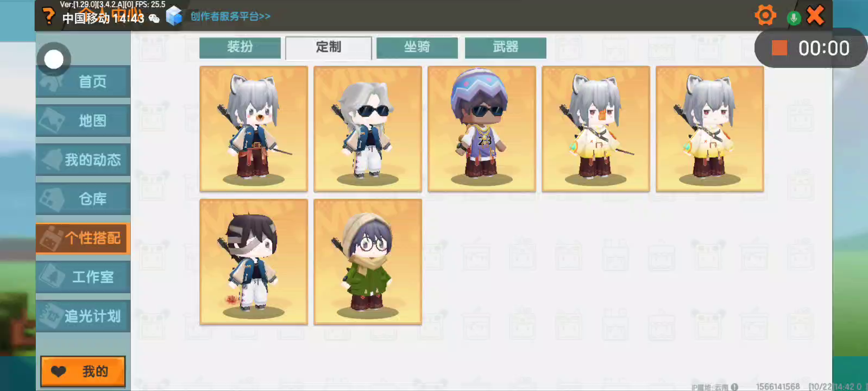
Task: Go to 首页 in the sidebar
Action: [x=83, y=82]
